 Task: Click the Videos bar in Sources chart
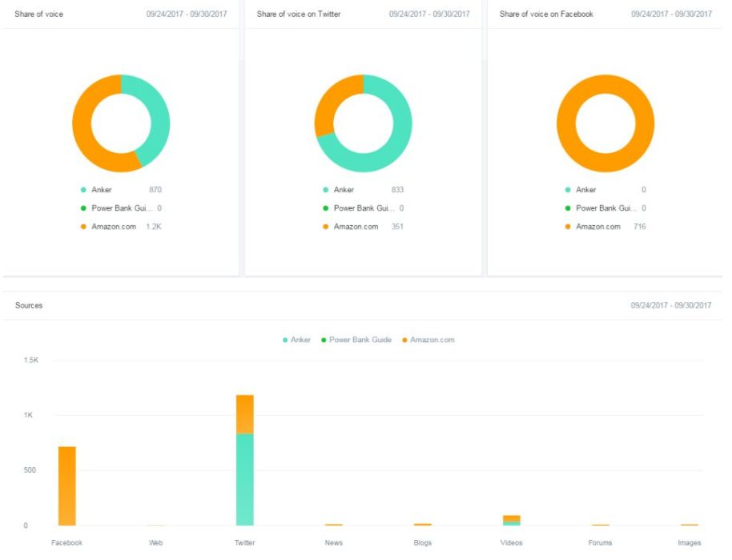(x=512, y=520)
